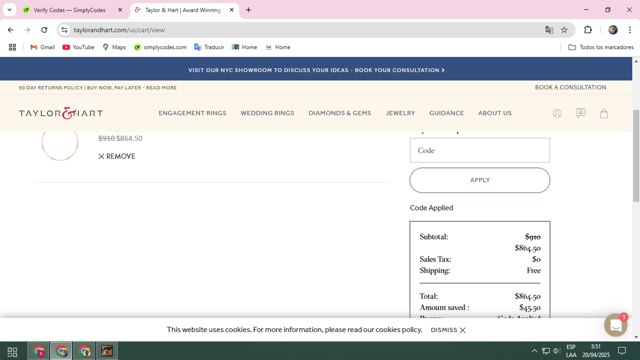Open the Guidance menu
This screenshot has height=360, width=640.
coord(446,113)
